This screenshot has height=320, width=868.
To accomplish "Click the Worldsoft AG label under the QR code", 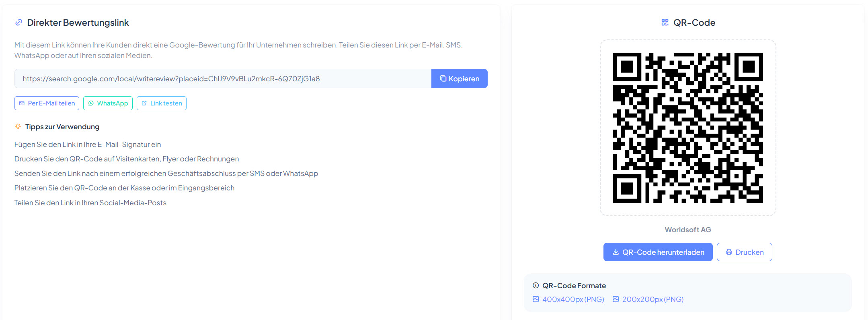I will pos(687,230).
